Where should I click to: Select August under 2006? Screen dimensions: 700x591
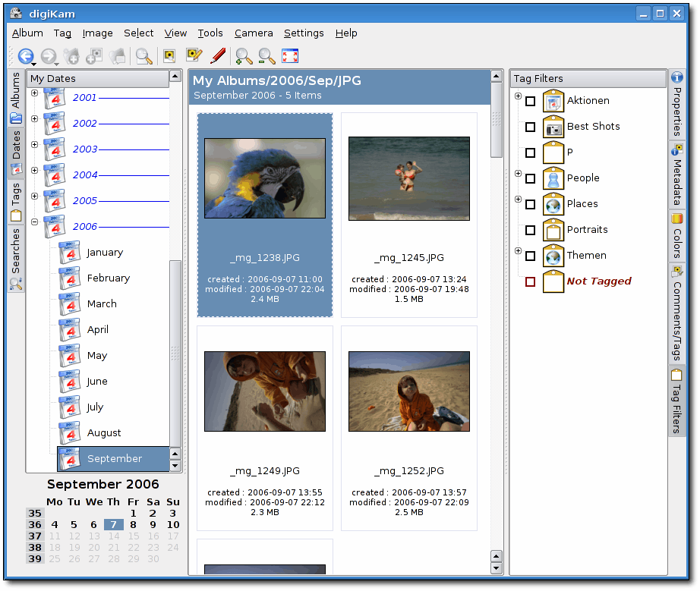tap(104, 433)
